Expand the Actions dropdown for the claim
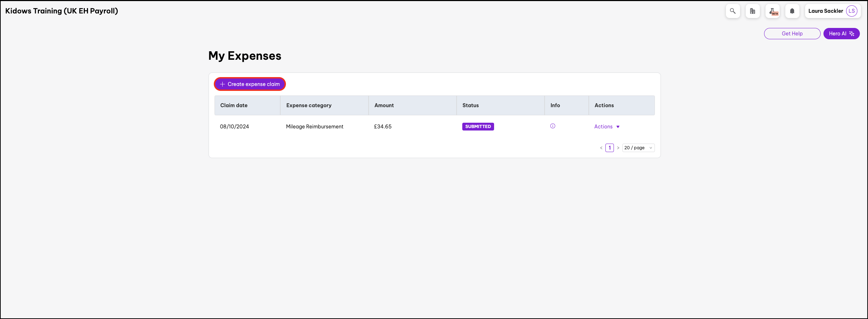The width and height of the screenshot is (868, 319). tap(607, 127)
